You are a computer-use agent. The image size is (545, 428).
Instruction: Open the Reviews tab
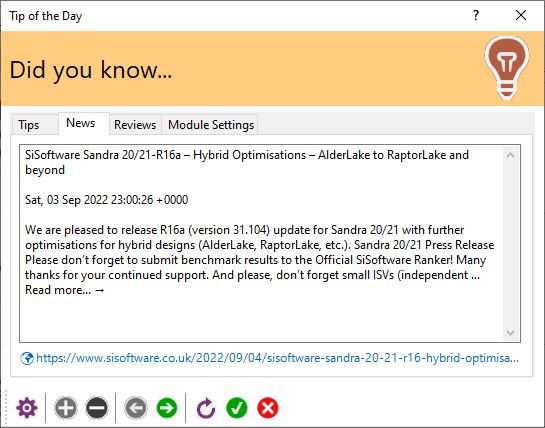click(x=135, y=124)
